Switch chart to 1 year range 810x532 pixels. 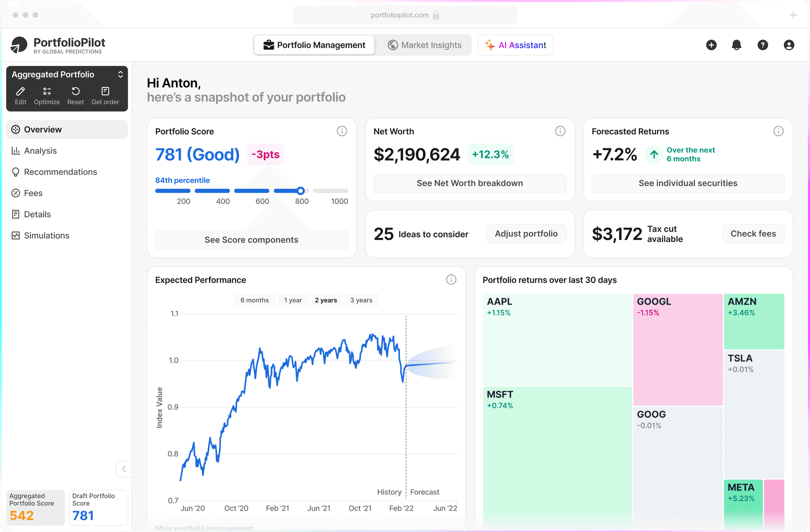[x=293, y=300]
